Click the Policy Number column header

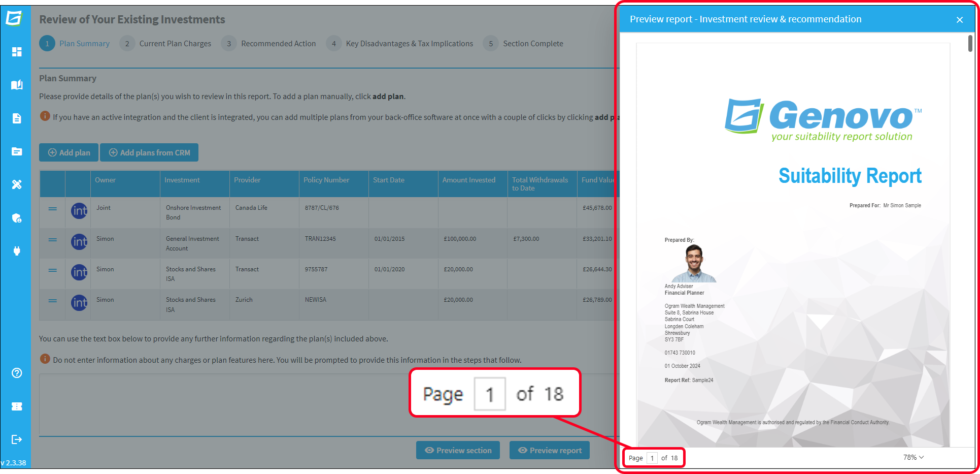[333, 184]
